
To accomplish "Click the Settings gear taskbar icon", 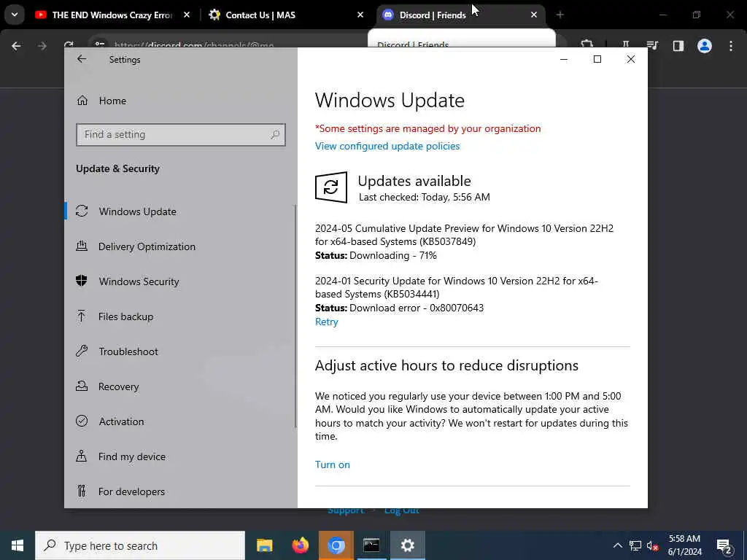I will tap(407, 545).
